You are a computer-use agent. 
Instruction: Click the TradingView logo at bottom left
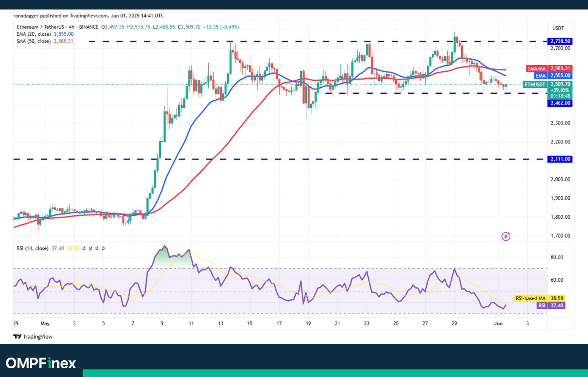click(x=33, y=337)
